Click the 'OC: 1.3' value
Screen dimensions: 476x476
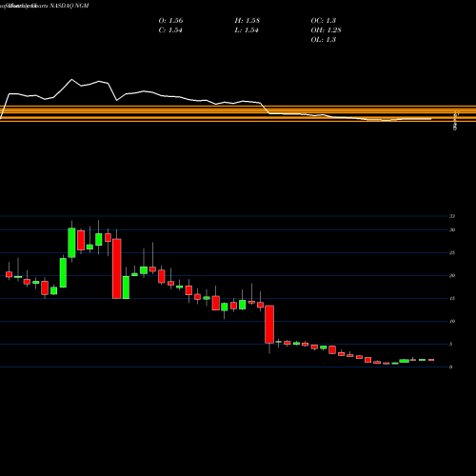pos(324,21)
